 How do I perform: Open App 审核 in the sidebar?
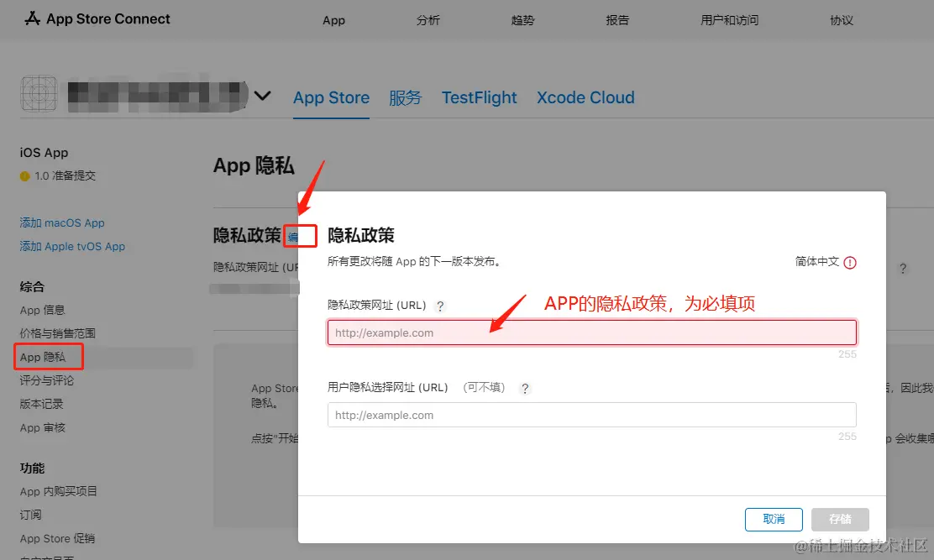pos(42,428)
